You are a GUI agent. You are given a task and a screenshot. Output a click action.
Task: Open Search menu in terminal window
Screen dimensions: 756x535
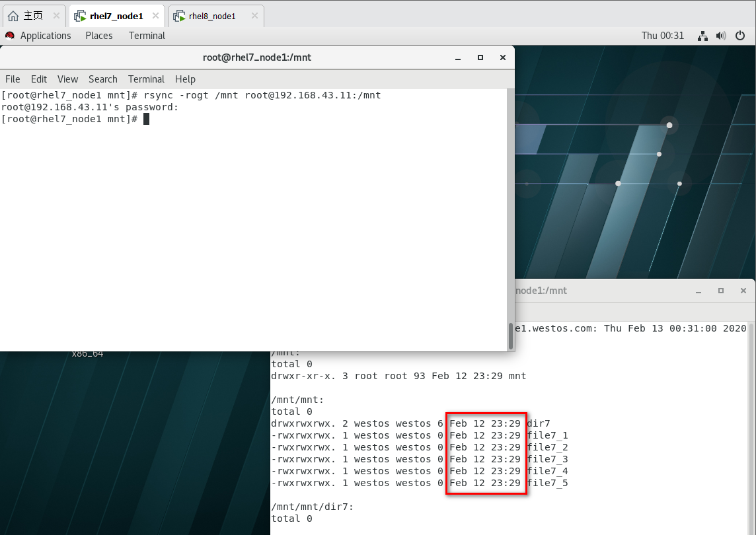coord(102,79)
